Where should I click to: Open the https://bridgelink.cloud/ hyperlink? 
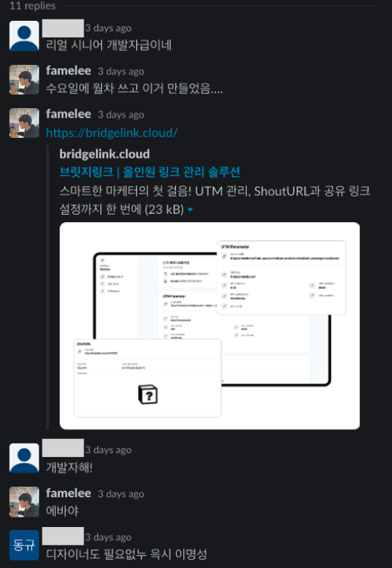click(112, 133)
